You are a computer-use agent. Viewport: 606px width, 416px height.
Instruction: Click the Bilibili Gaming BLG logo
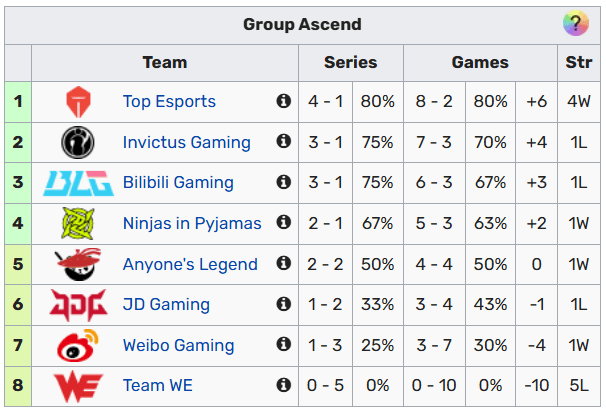78,183
